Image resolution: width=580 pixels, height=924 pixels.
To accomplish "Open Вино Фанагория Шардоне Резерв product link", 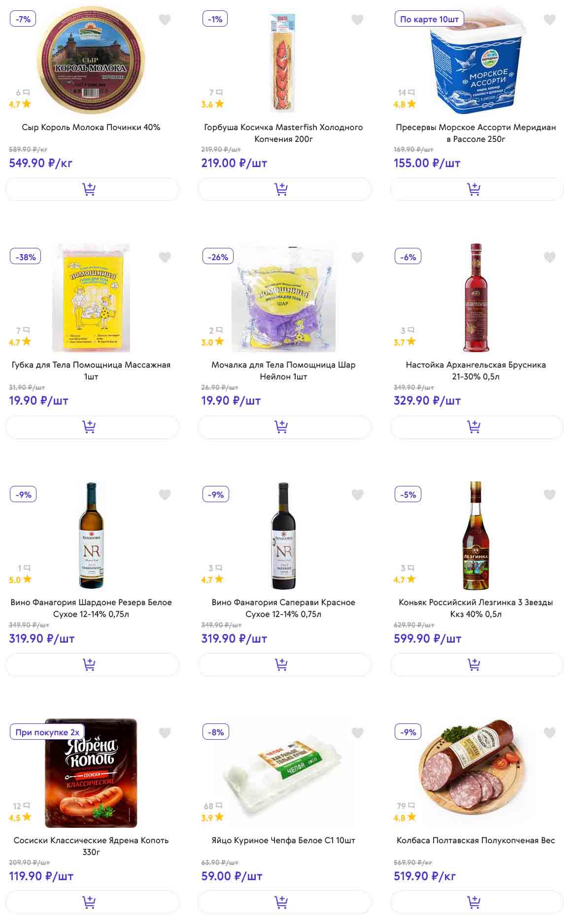I will 91,608.
